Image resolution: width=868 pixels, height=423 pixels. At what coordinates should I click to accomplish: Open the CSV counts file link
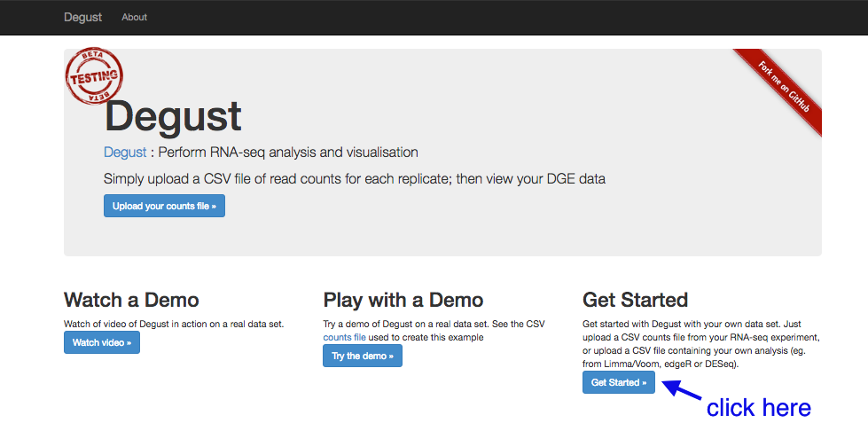pos(344,337)
